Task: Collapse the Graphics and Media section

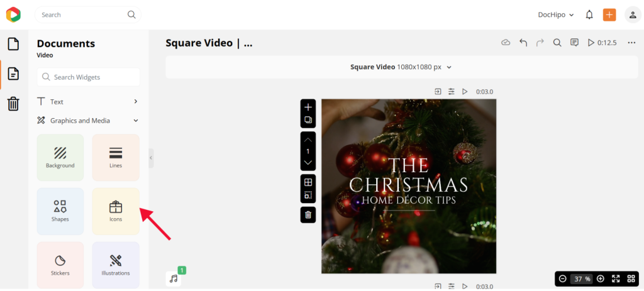Action: 87,121
